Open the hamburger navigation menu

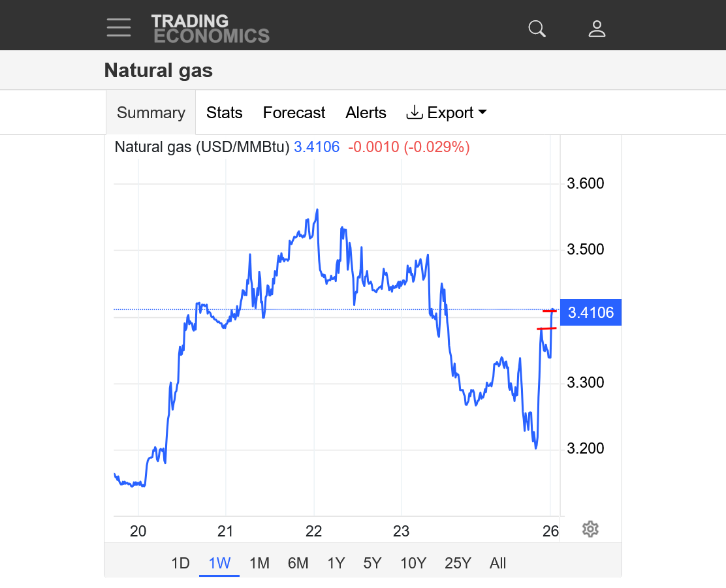click(119, 28)
